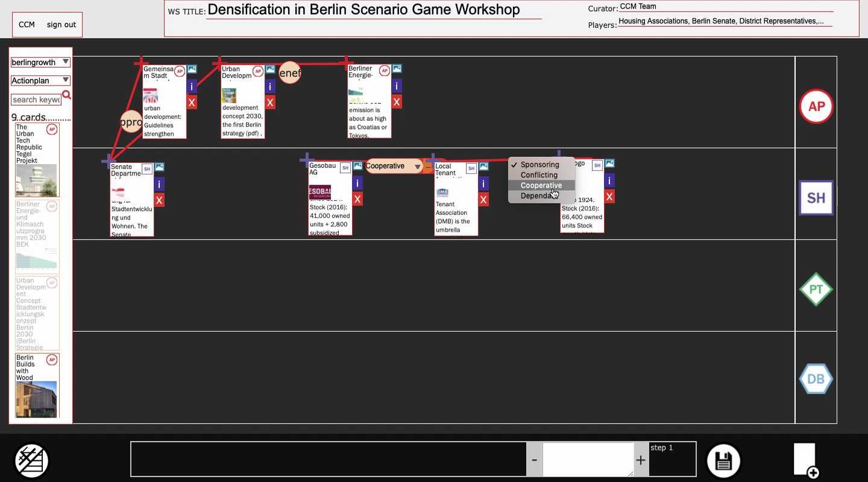Open info for Urban Development card
Screen dimensions: 868x482
[x=270, y=86]
